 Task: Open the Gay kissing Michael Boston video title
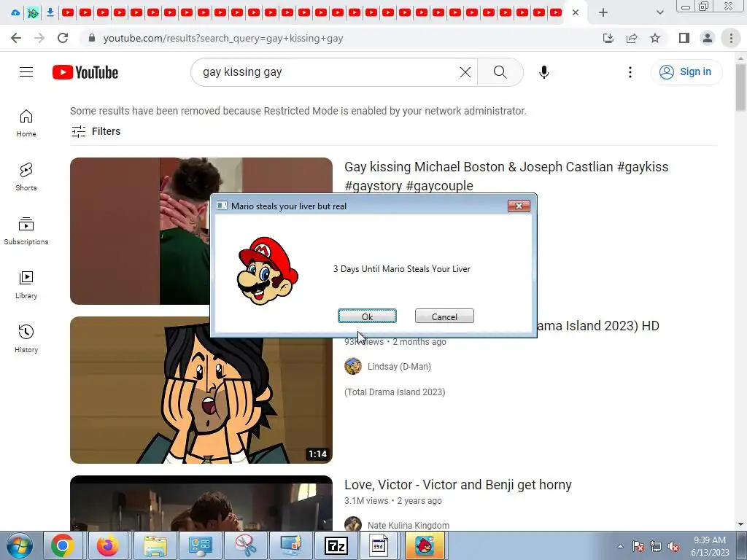(506, 176)
